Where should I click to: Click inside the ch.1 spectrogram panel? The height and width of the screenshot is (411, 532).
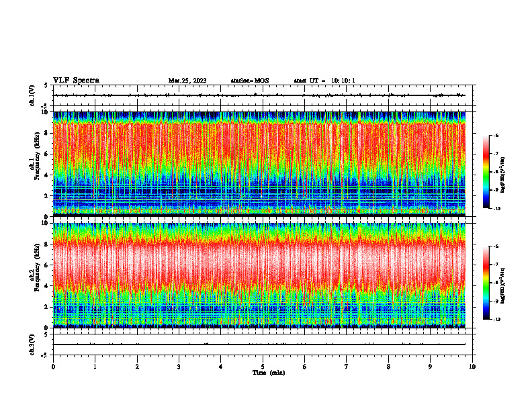[x=259, y=164]
